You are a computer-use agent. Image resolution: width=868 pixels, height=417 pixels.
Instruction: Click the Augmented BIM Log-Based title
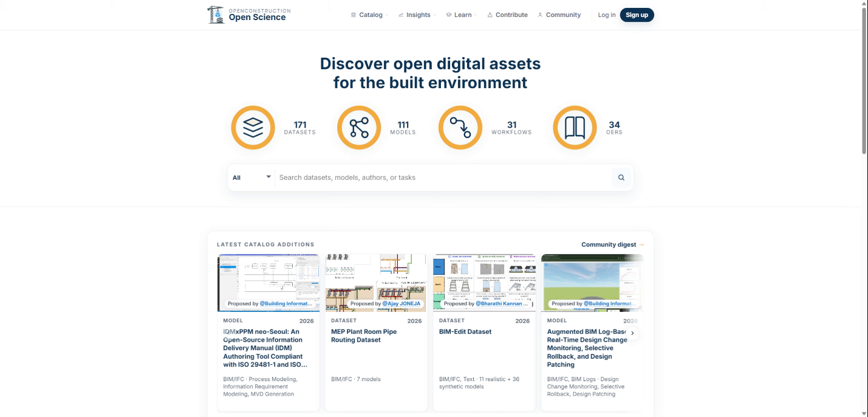click(x=587, y=348)
